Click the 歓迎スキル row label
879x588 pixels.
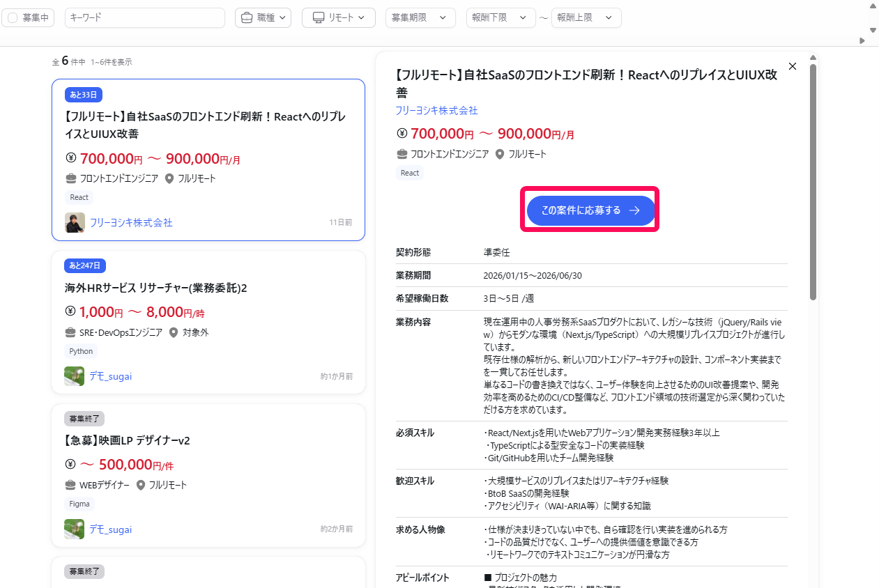tap(415, 481)
